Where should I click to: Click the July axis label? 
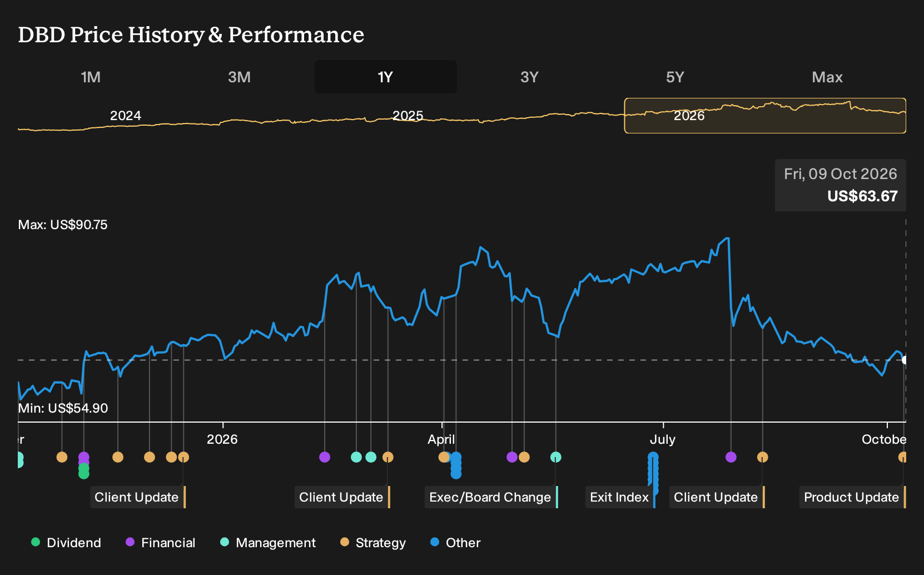coord(663,439)
